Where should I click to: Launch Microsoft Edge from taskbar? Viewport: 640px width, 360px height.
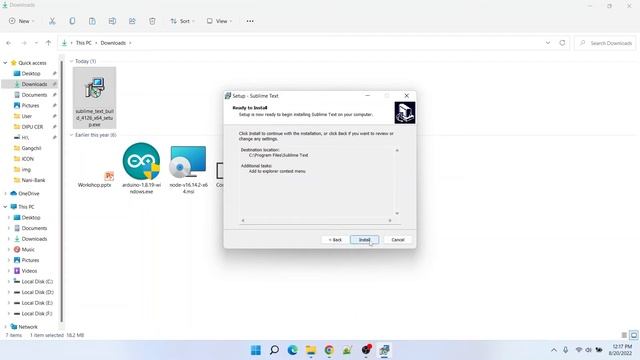[293, 350]
